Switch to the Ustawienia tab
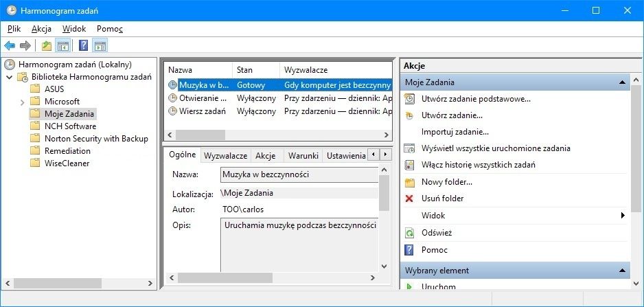 (344, 156)
